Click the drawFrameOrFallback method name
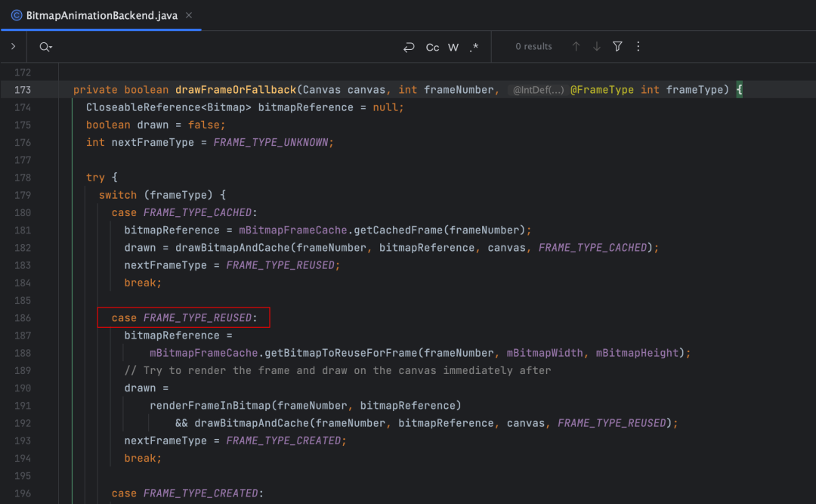816x504 pixels. (x=236, y=90)
